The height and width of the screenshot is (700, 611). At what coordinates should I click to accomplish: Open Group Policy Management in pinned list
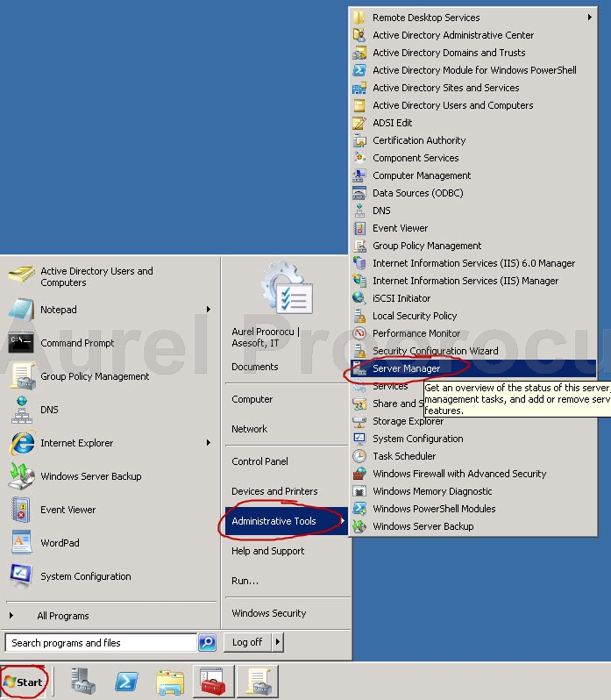coord(110,376)
